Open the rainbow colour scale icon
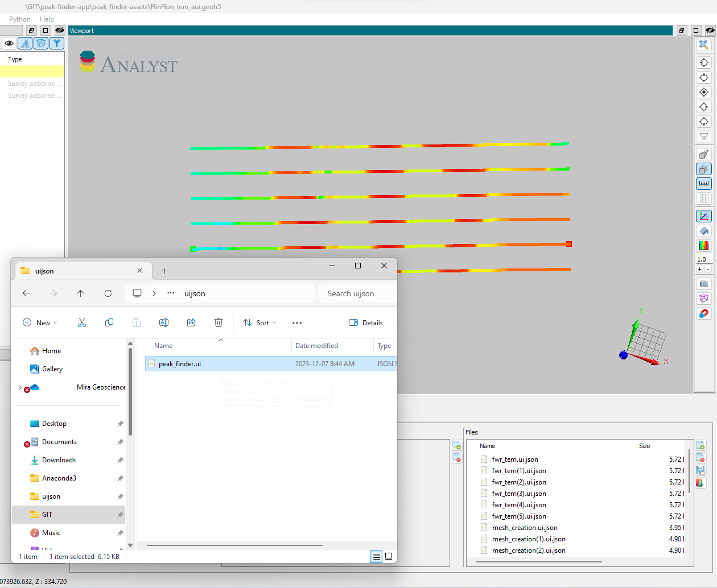 coord(704,246)
